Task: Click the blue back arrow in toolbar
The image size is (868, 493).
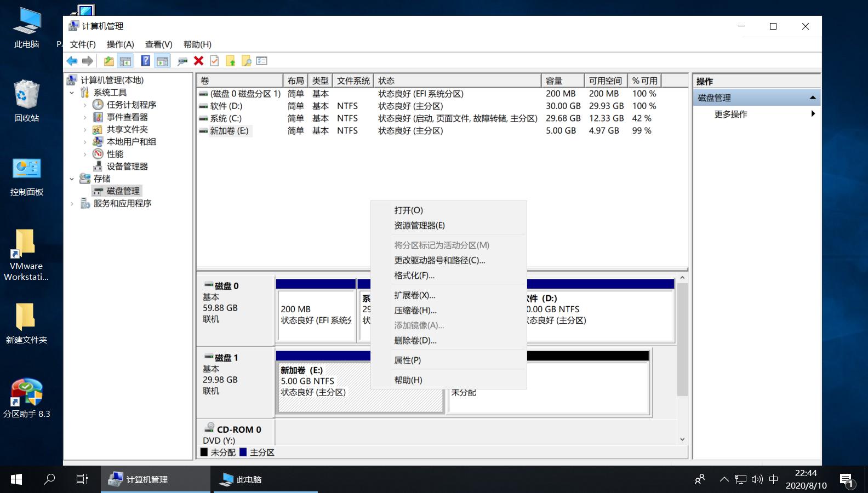Action: point(72,61)
